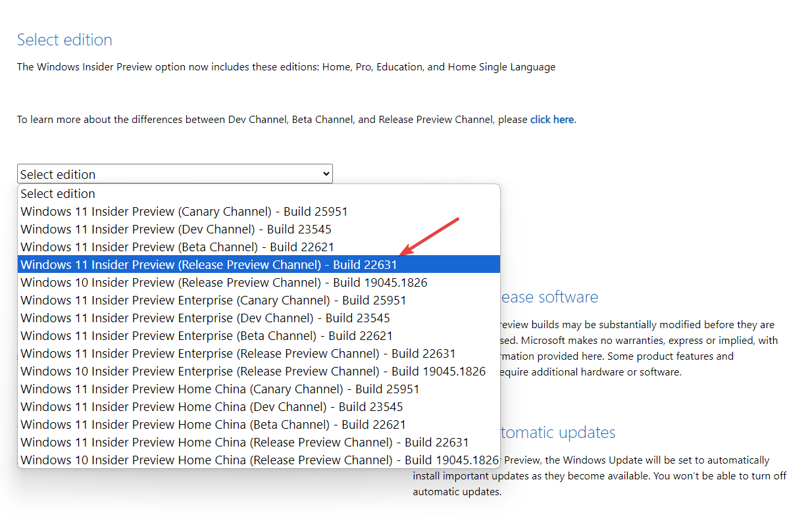Click the 'Select edition' placeholder option
Screen dimensions: 812x532
pos(58,193)
